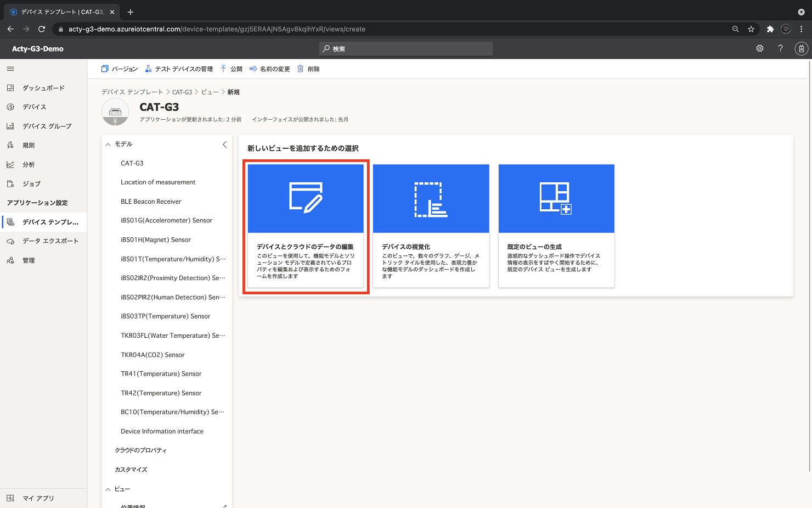Select Location of measurement tree item
Viewport: 812px width, 508px height.
pos(158,182)
